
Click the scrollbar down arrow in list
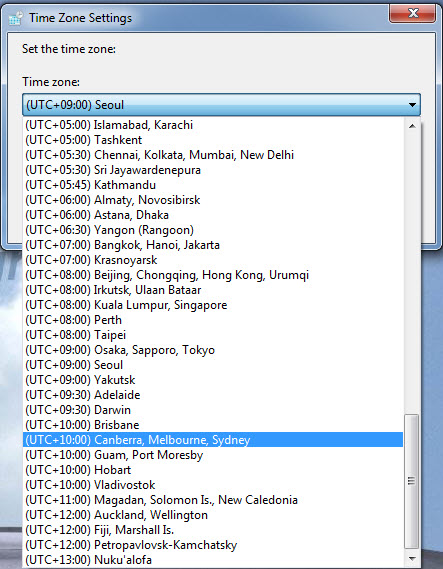coord(412,558)
